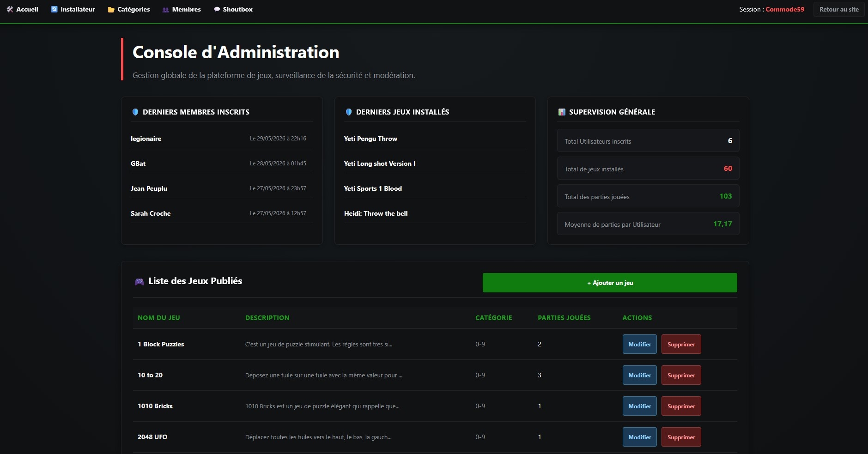
Task: Click the 2048 UFO game name
Action: [152, 437]
